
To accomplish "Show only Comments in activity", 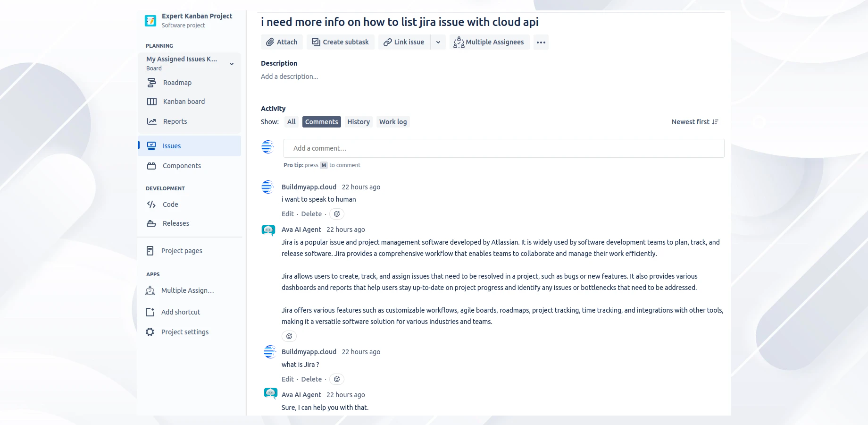I will 321,122.
